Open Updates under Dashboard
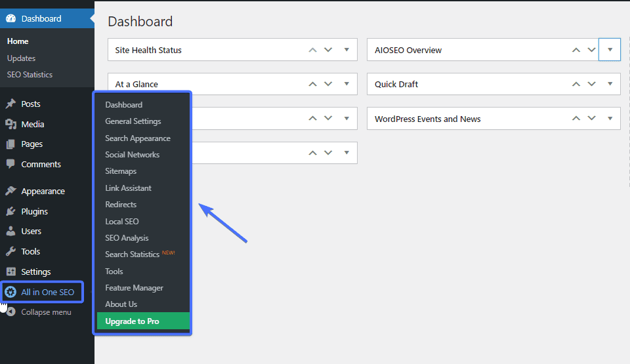The width and height of the screenshot is (630, 364). (x=21, y=58)
